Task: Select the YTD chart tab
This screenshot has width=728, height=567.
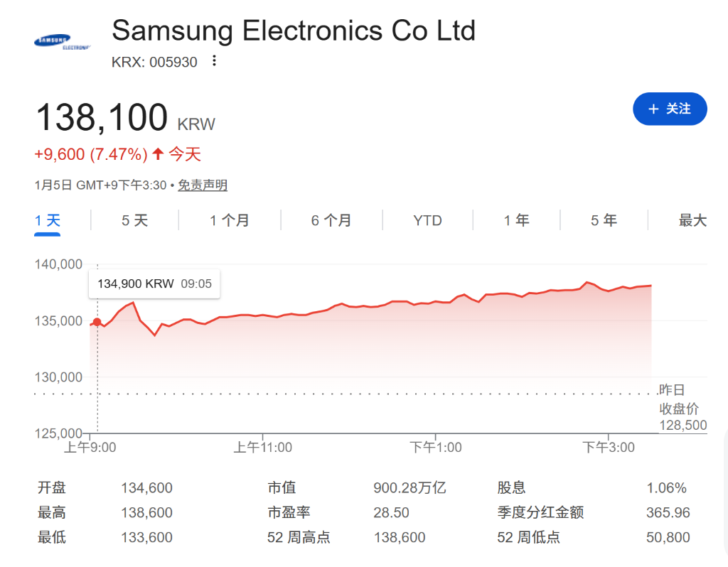Action: tap(427, 220)
